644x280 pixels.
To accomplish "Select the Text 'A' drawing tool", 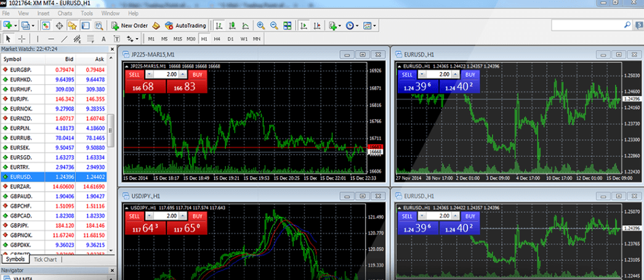I will 103,39.
